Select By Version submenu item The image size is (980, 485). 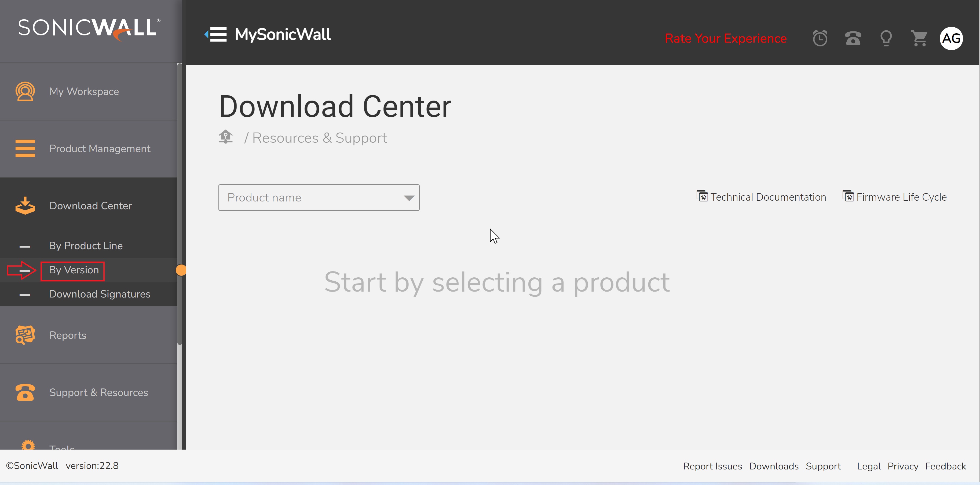point(89,270)
